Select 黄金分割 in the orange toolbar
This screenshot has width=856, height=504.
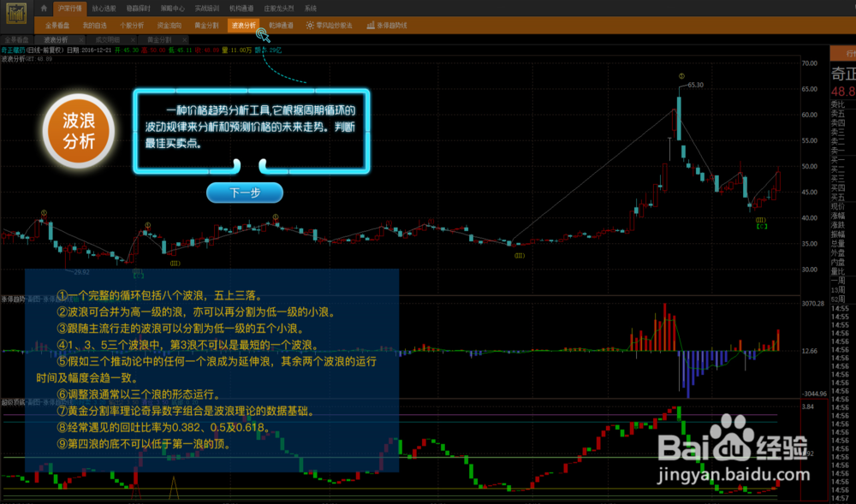click(x=206, y=25)
